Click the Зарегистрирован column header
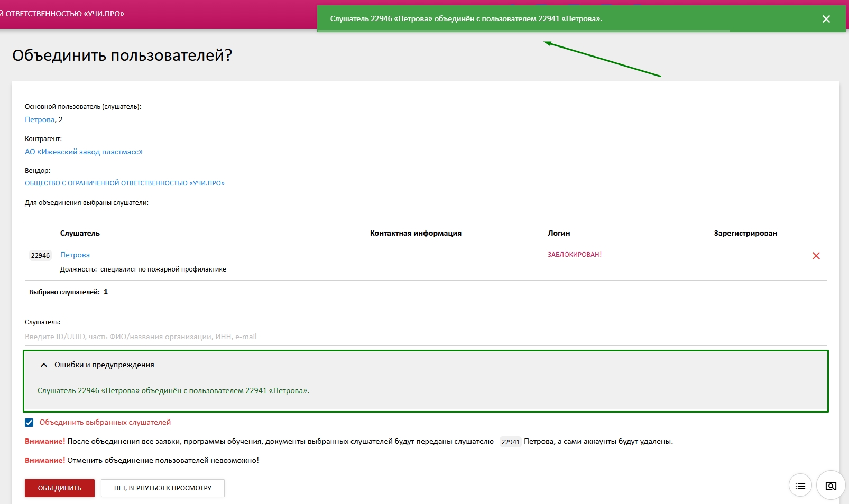This screenshot has height=504, width=849. pos(745,234)
